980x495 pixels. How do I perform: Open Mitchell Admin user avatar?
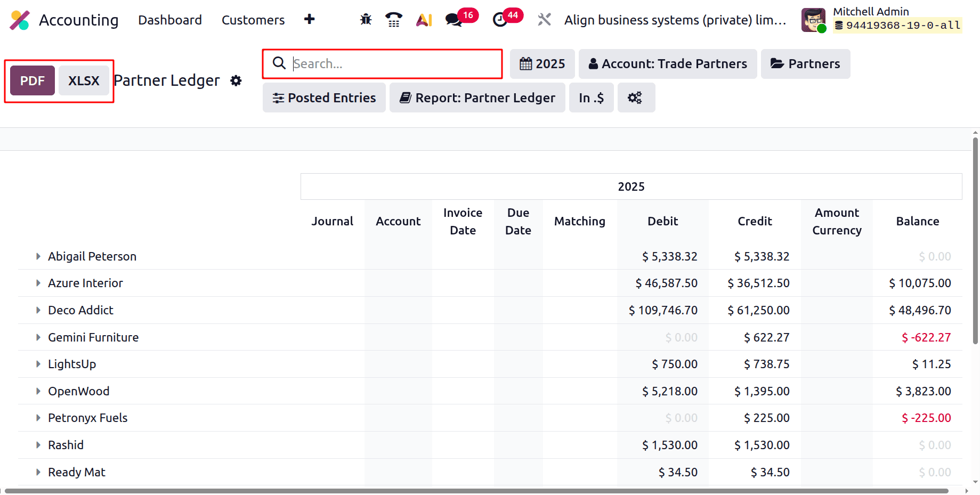click(813, 20)
